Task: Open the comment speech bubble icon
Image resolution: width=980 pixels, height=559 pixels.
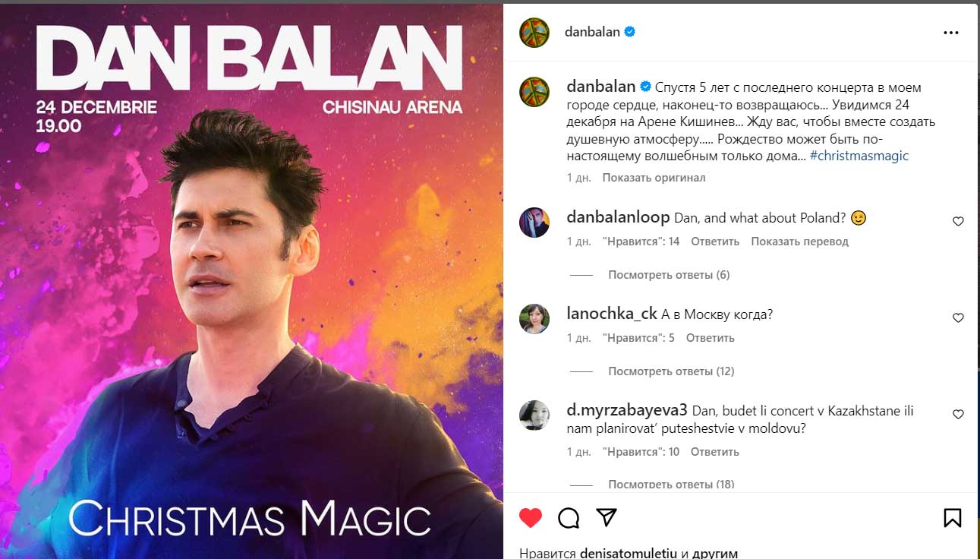Action: [569, 518]
